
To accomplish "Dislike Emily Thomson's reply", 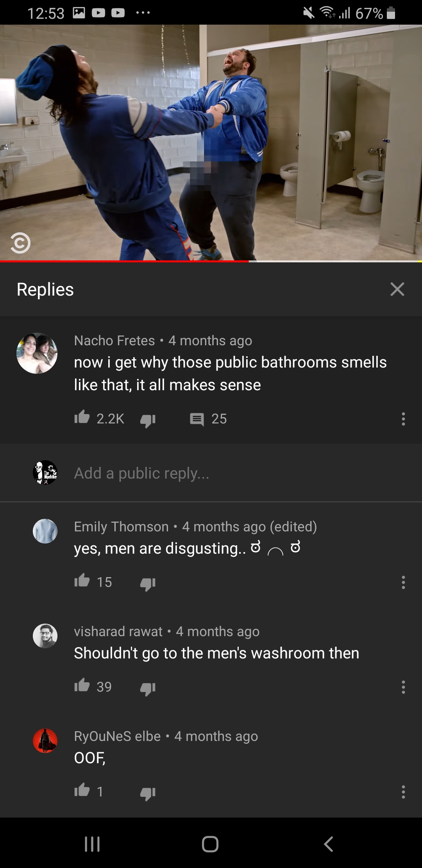I will [148, 583].
